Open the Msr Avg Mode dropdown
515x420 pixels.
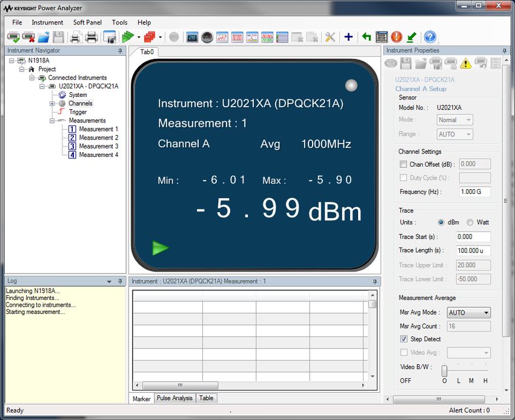(x=469, y=313)
